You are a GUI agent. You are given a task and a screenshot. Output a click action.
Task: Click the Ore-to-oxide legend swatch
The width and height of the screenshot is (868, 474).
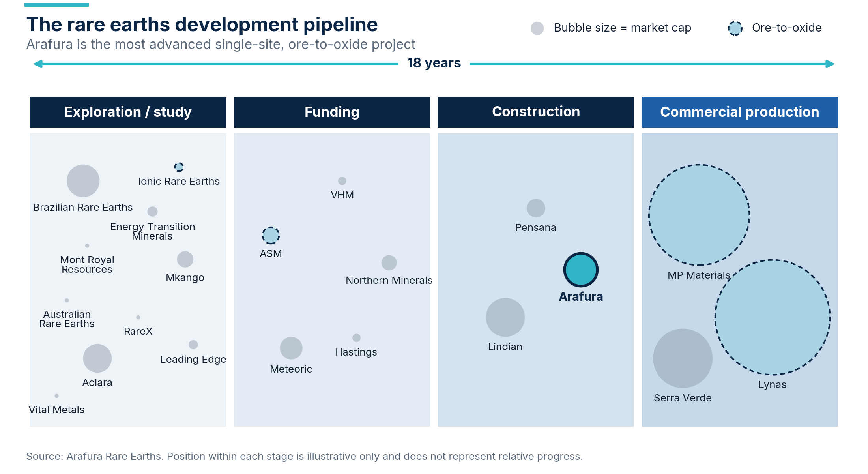(x=735, y=28)
